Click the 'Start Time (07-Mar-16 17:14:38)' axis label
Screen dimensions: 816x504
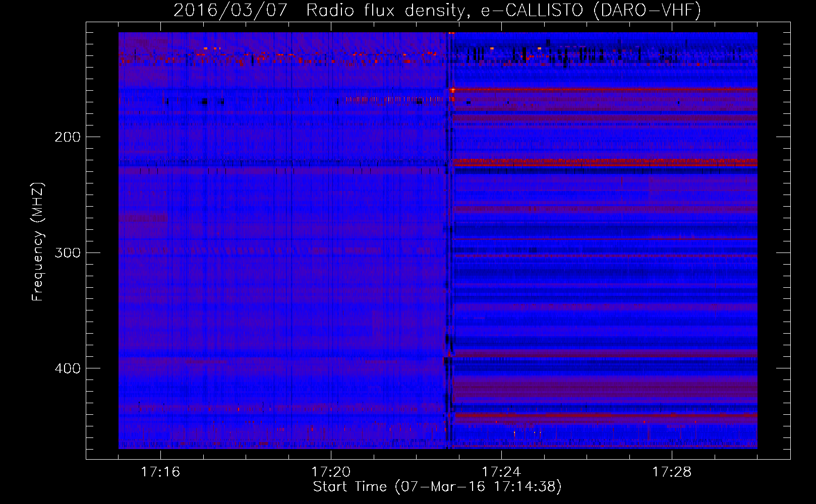[x=437, y=487]
